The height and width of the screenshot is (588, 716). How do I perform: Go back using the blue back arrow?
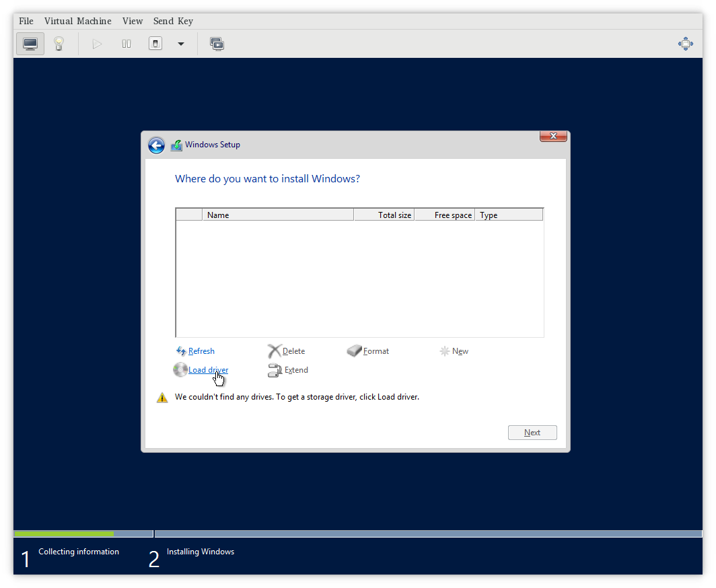(156, 145)
